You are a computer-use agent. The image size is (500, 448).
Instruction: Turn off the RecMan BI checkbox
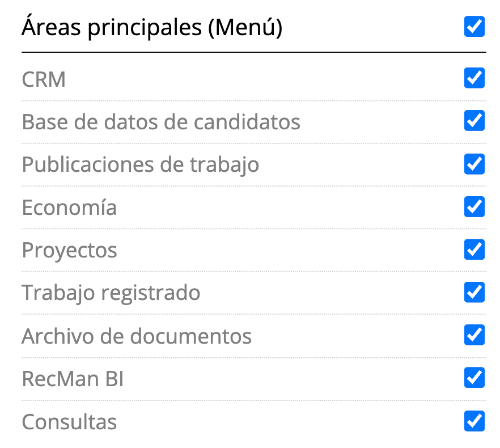click(474, 378)
